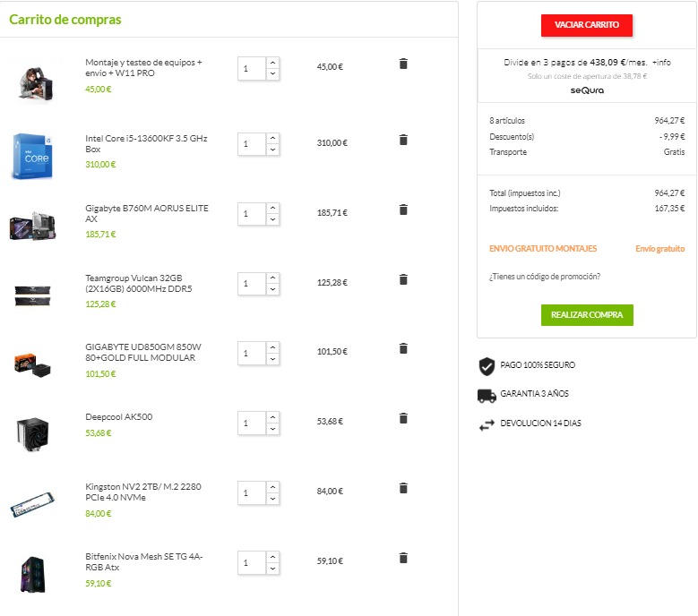Screen dimensions: 698x616
Task: Decrease quantity of Montaje y testeo service
Action: point(272,74)
